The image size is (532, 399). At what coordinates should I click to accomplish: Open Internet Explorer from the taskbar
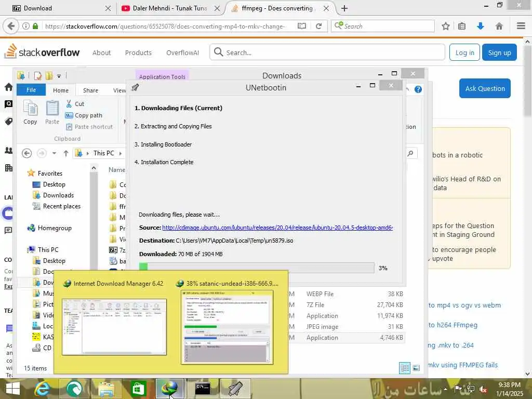[x=42, y=389]
